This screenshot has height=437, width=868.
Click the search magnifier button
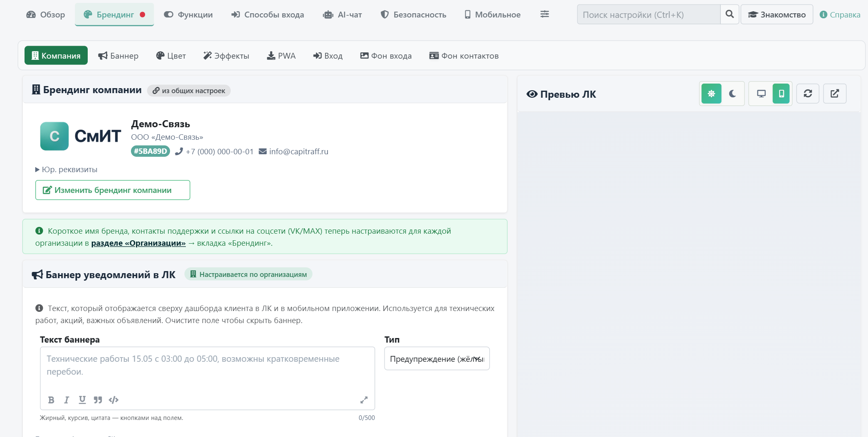pyautogui.click(x=730, y=15)
